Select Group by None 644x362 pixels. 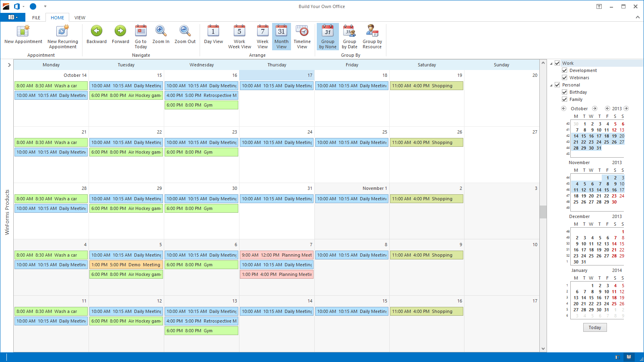pos(328,37)
